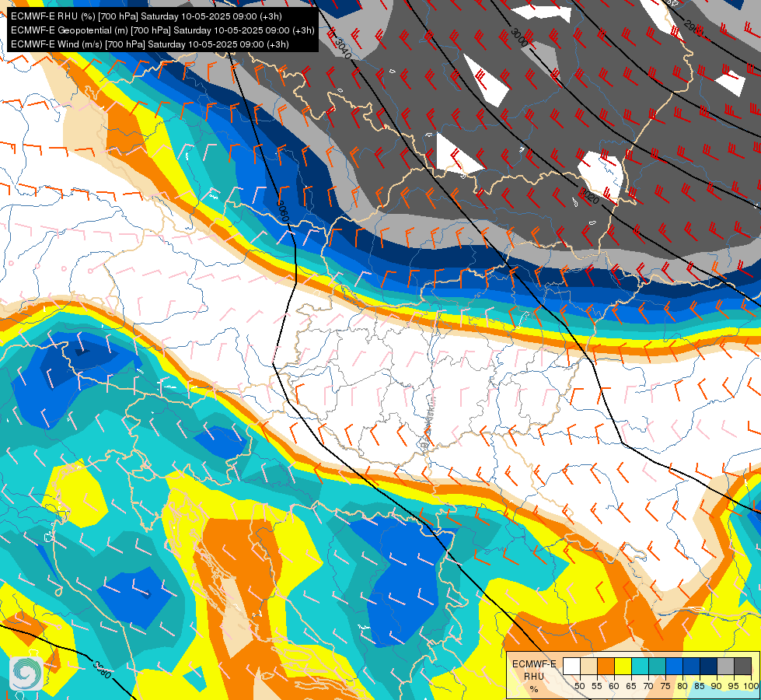Click the 3080 geopotential contour label

103,671
